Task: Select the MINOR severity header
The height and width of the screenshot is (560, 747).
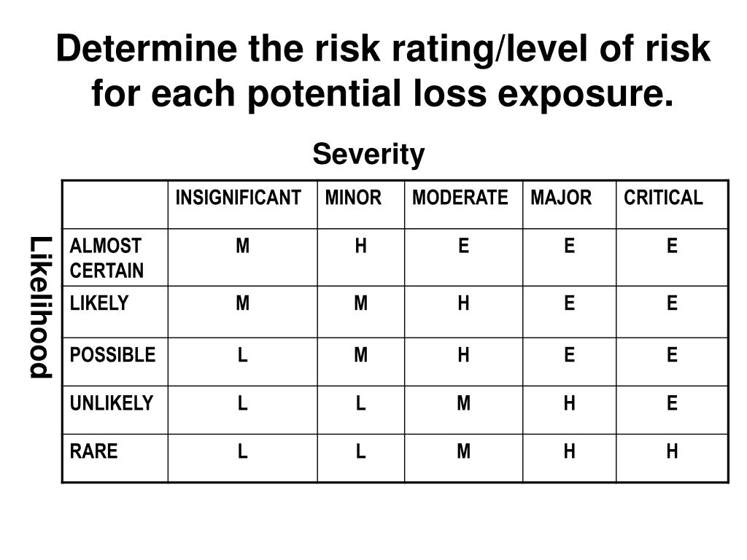Action: [353, 198]
